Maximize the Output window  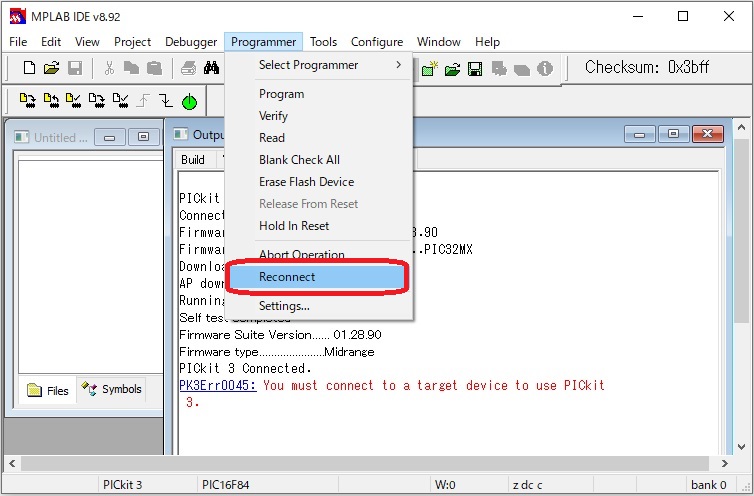pos(673,134)
